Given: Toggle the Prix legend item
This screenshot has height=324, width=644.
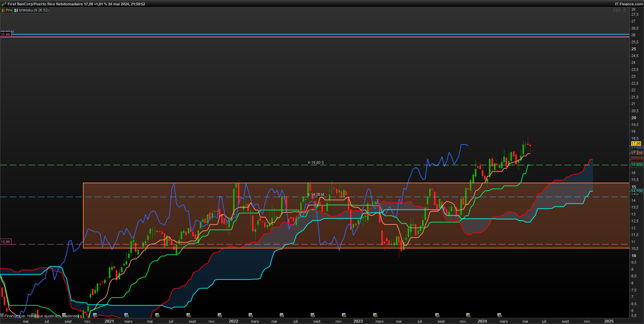Looking at the screenshot, I should click(7, 10).
